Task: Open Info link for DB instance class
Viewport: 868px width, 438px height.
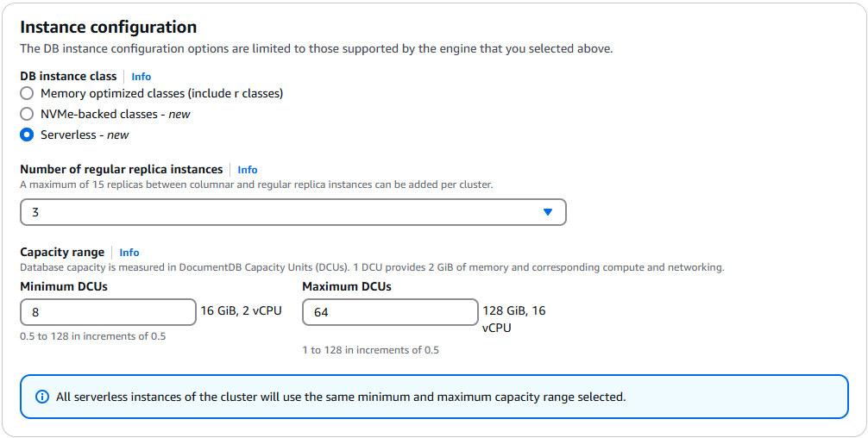Action: (142, 77)
